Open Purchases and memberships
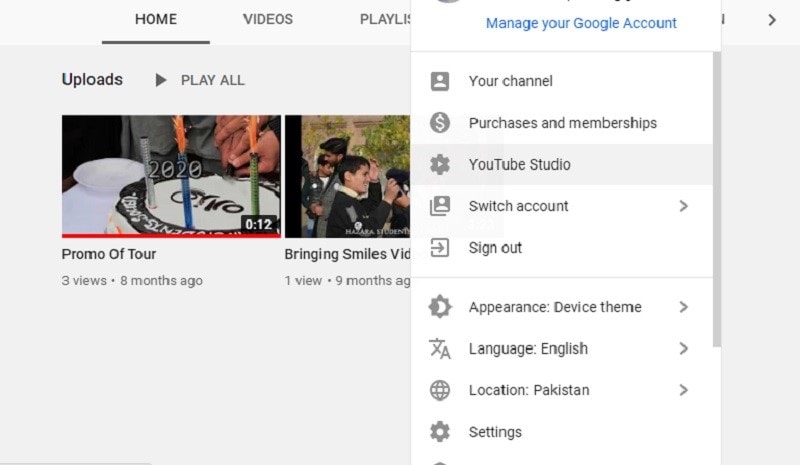 pyautogui.click(x=562, y=123)
